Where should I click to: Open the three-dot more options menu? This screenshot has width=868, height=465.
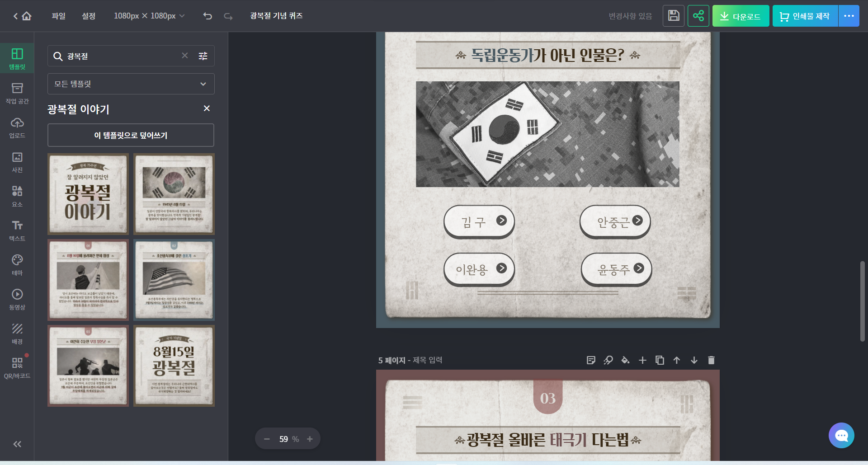point(849,16)
